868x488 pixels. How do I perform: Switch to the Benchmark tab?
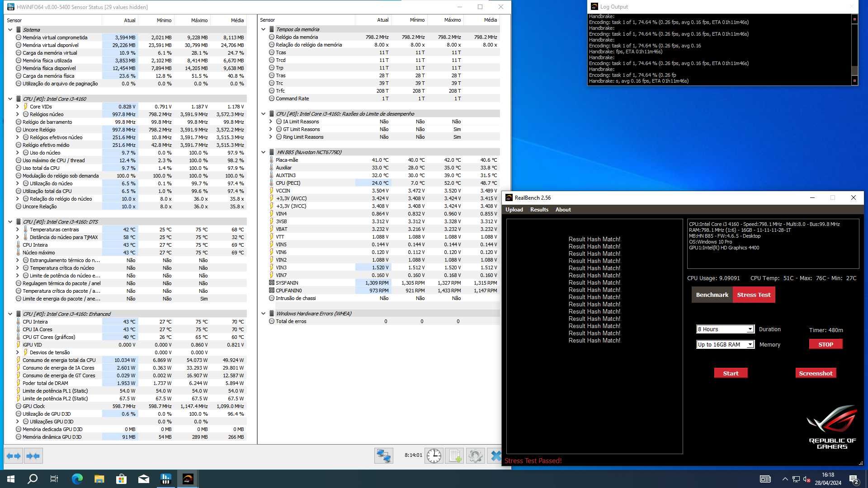pos(712,295)
